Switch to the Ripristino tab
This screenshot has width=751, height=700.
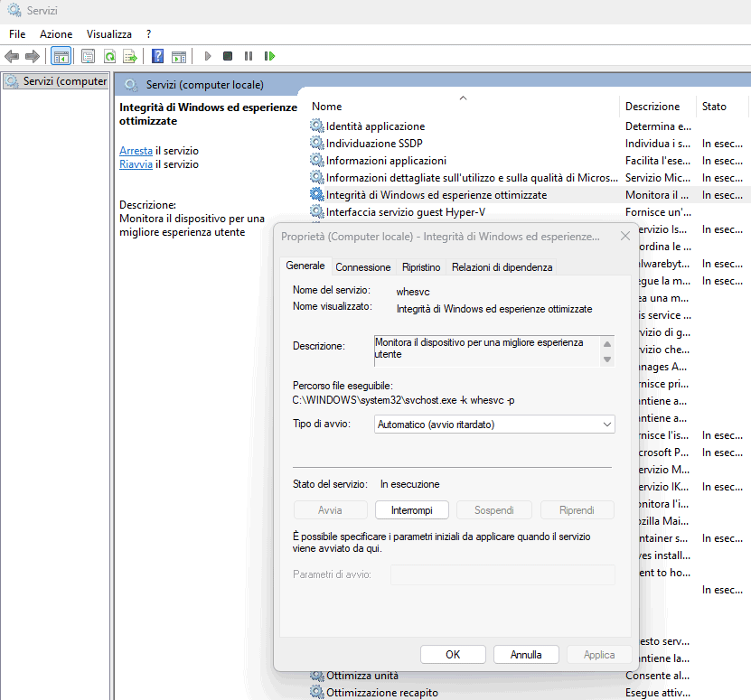tap(421, 267)
